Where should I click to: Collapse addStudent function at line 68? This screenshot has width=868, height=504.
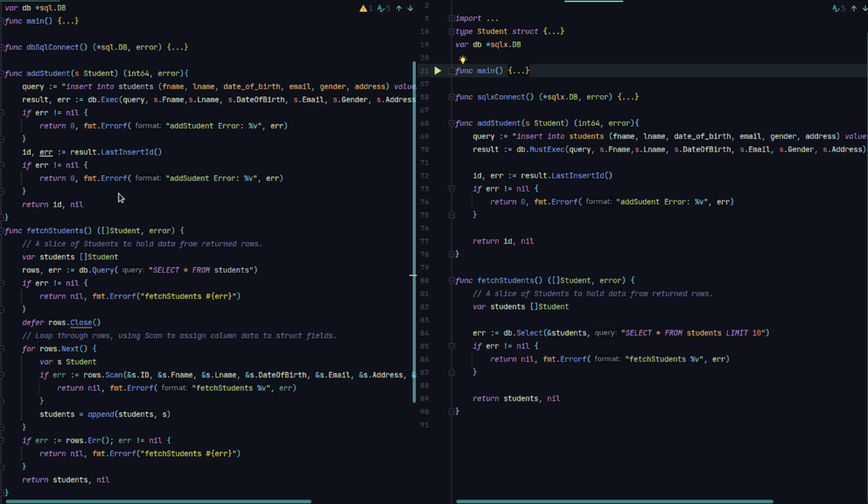tap(451, 123)
